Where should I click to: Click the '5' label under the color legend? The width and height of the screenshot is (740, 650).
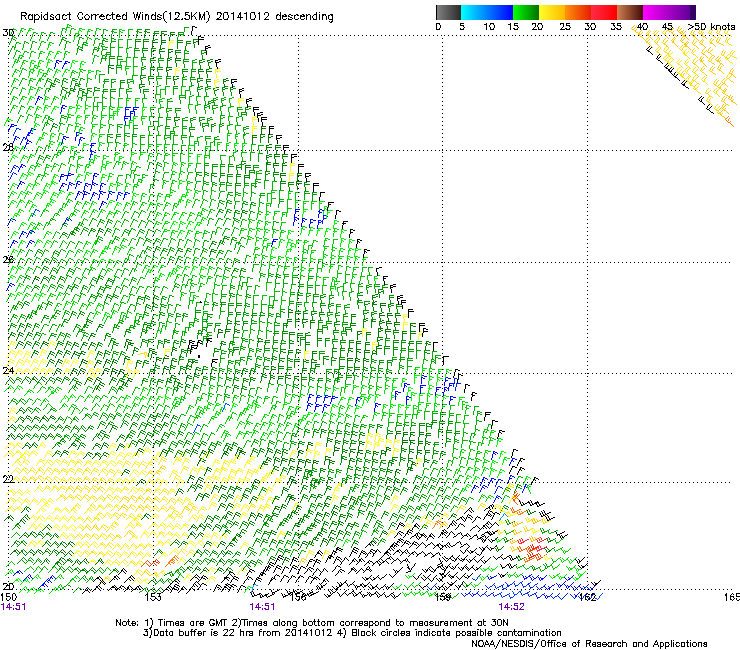coord(462,27)
